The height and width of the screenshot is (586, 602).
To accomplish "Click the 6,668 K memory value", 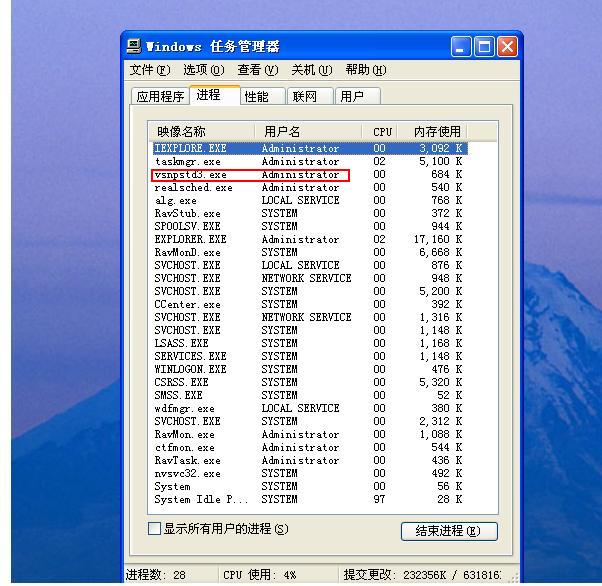I will tap(441, 252).
